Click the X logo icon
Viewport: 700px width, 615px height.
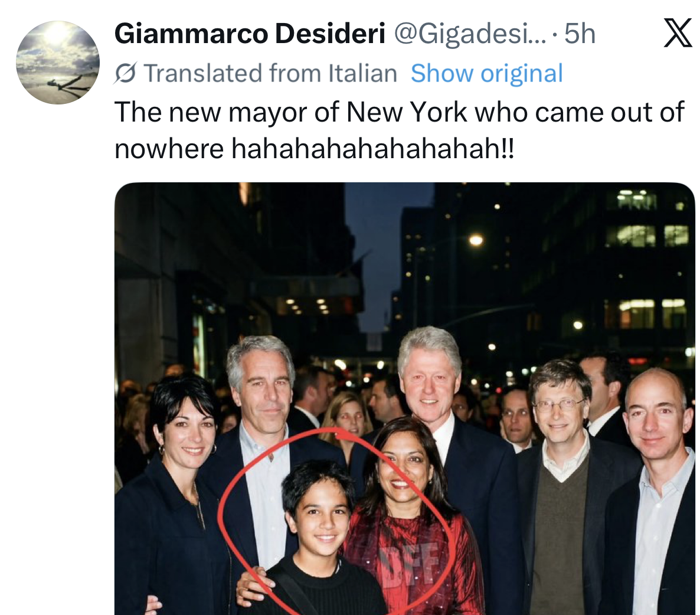(x=678, y=32)
